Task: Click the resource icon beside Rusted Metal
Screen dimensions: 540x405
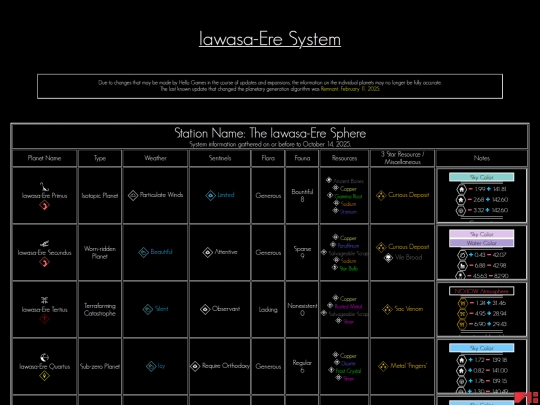Action: click(x=330, y=305)
